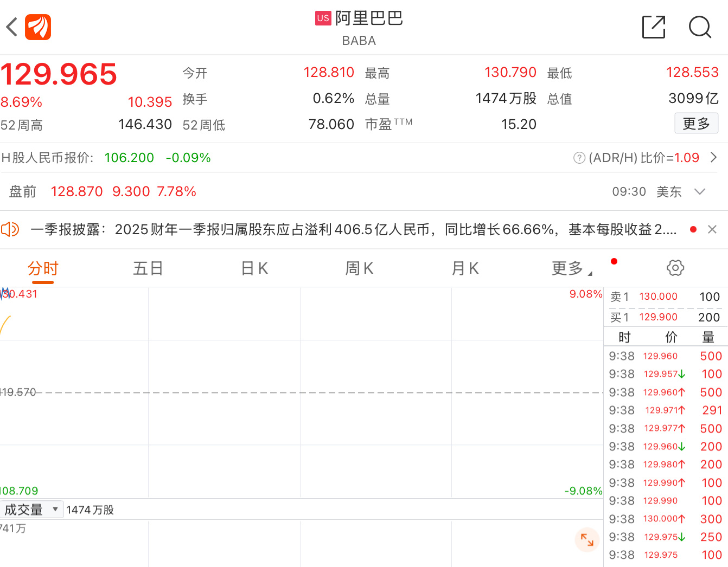The height and width of the screenshot is (567, 728).
Task: Tap the news speaker announcement icon
Action: [10, 229]
